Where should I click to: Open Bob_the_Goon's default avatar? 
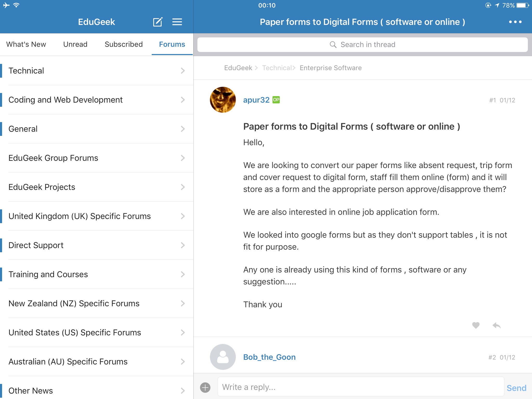(x=223, y=357)
